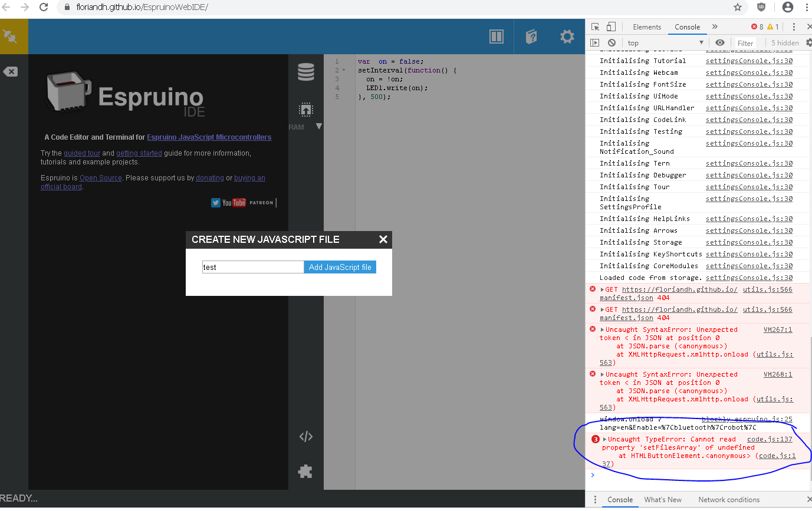Viewport: 812px width, 511px height.
Task: Expand the SyntaxError from VM268:1
Action: click(602, 374)
